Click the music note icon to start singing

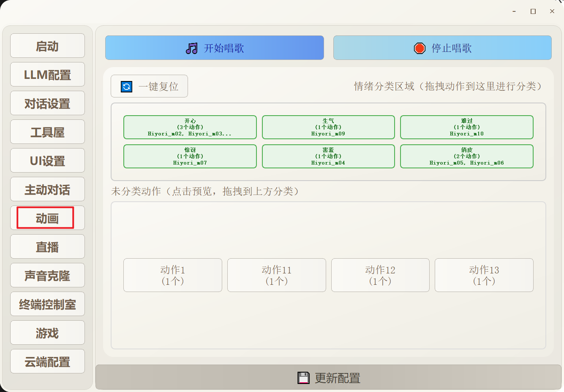[x=192, y=48]
